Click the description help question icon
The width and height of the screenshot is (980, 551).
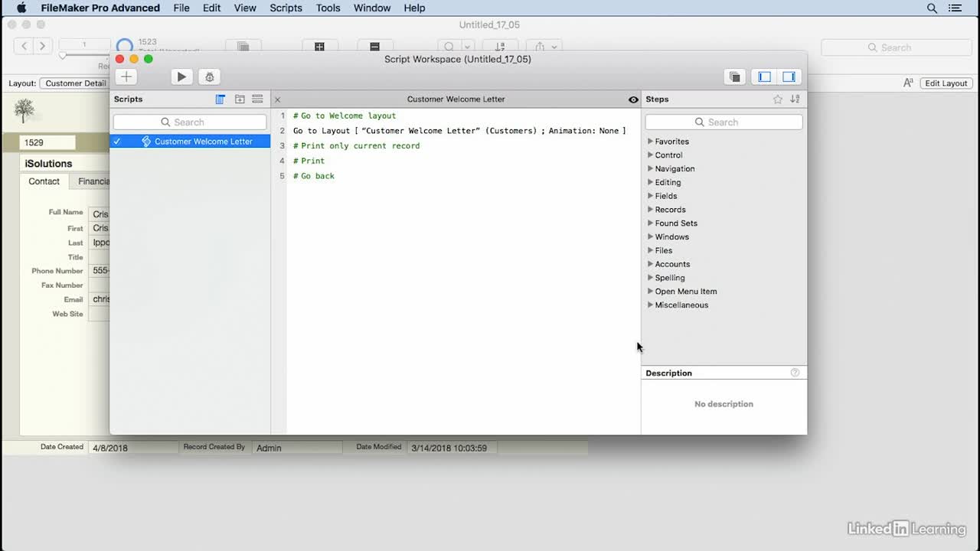click(795, 373)
